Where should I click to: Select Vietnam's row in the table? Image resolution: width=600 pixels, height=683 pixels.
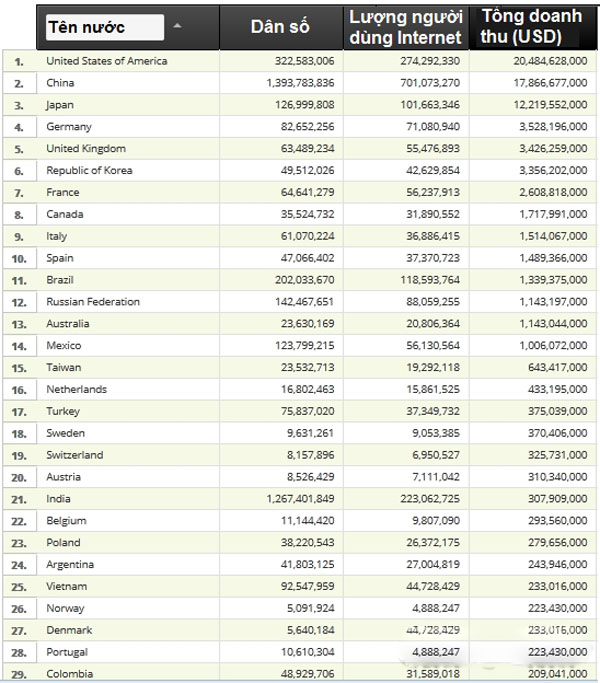pos(66,586)
